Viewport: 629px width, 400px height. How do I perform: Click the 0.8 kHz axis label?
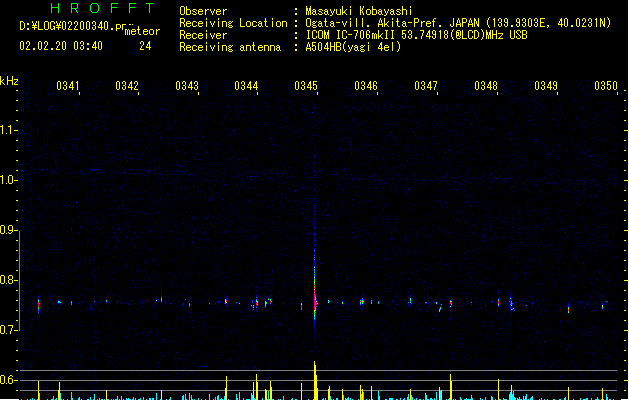coord(8,280)
